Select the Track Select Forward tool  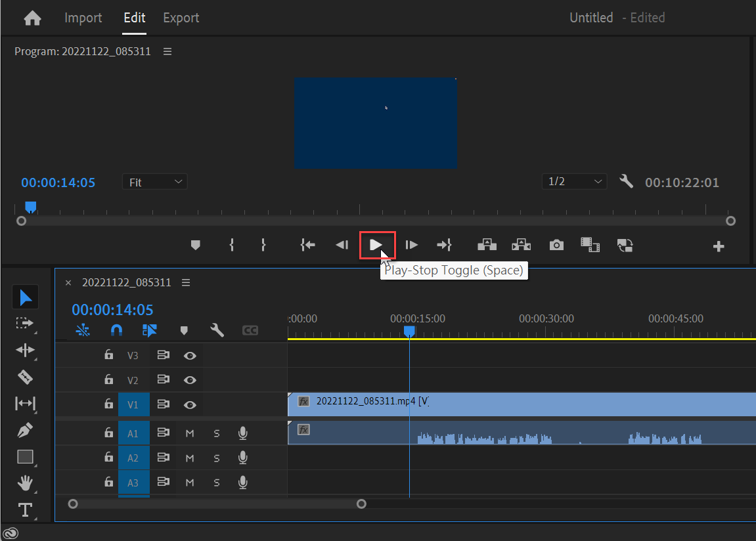tap(25, 323)
